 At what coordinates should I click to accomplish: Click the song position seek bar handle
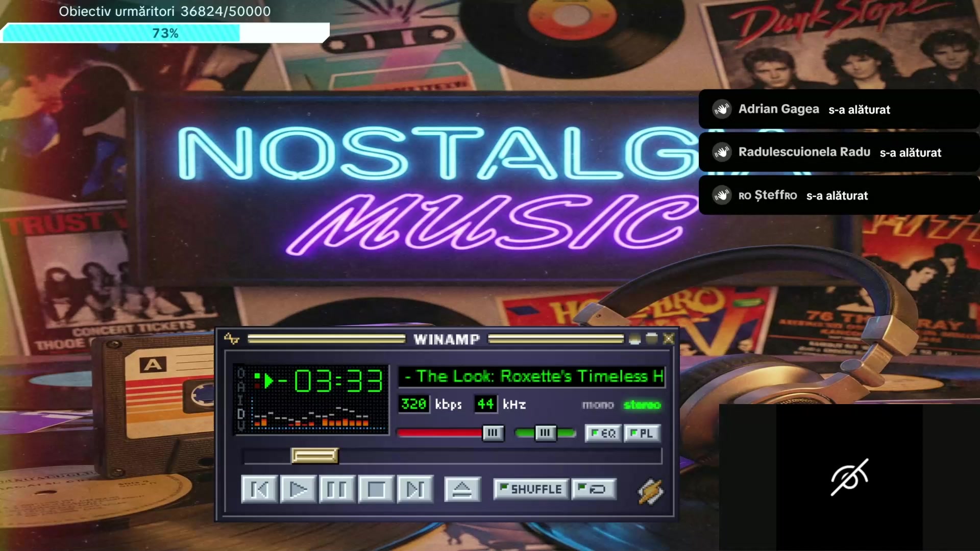point(314,456)
